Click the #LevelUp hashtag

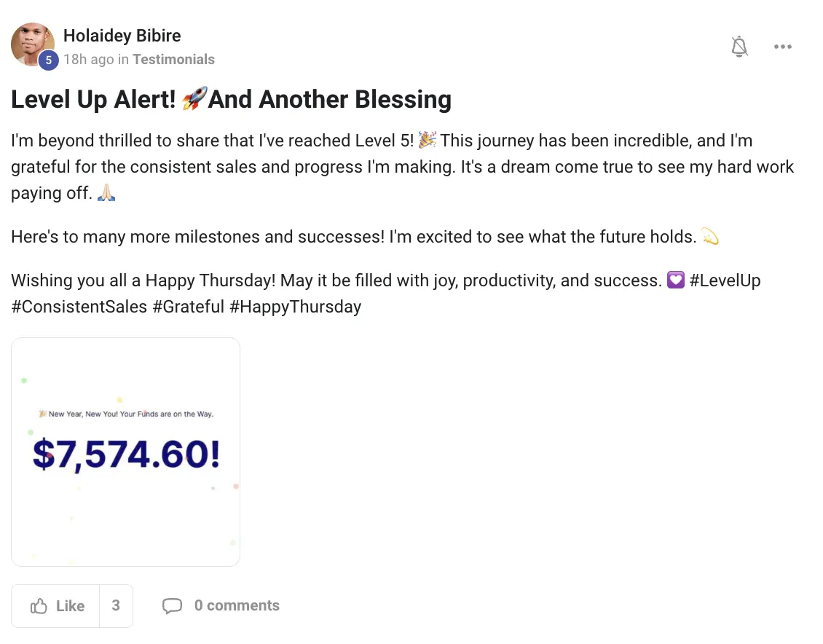pos(724,280)
